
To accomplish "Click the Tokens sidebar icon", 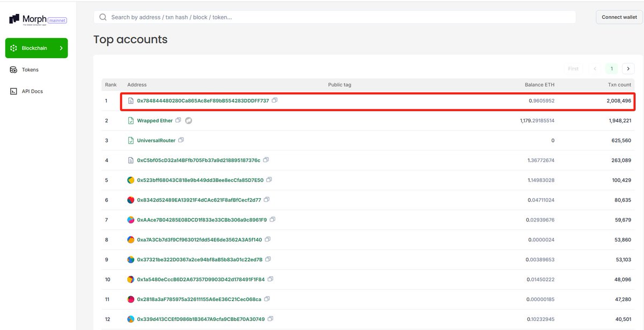I will pos(14,70).
